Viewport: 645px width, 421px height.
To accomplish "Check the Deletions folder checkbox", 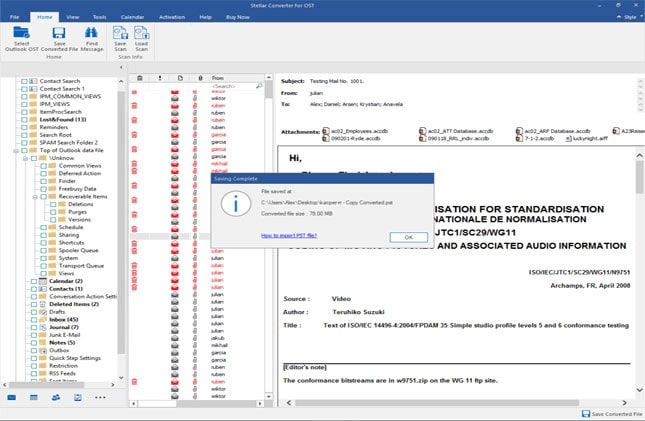I will (x=53, y=204).
